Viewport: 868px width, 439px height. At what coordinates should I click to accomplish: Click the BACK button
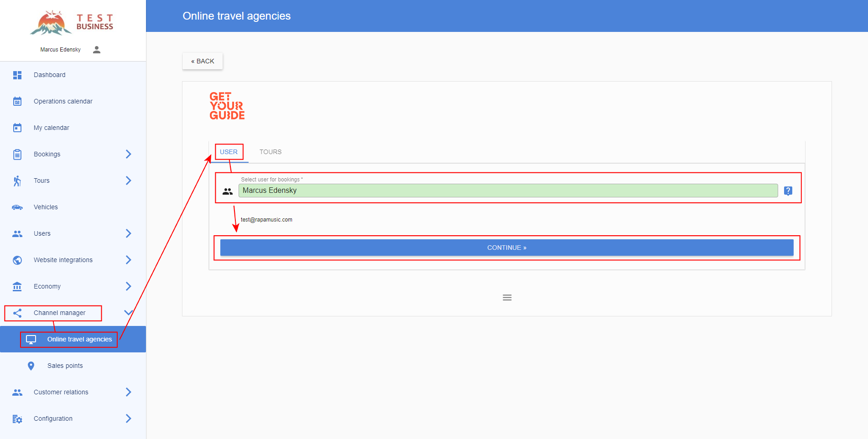tap(203, 61)
